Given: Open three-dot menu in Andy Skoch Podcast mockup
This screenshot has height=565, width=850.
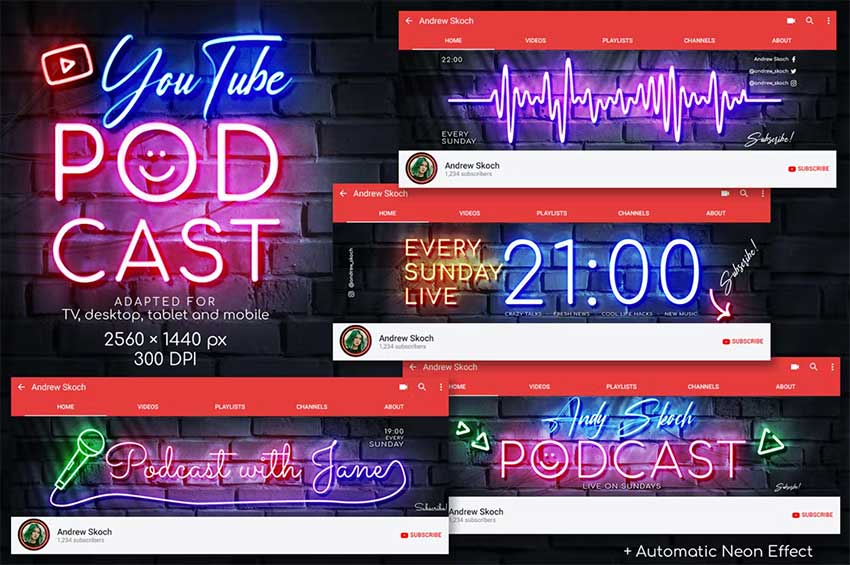Looking at the screenshot, I should [833, 367].
